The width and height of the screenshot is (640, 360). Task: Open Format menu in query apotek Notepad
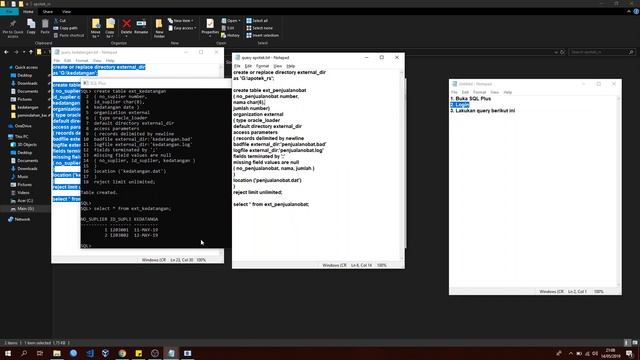coord(262,66)
